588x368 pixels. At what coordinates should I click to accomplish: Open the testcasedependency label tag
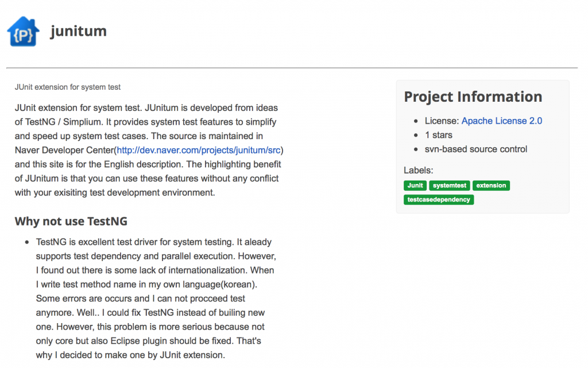[x=439, y=200]
